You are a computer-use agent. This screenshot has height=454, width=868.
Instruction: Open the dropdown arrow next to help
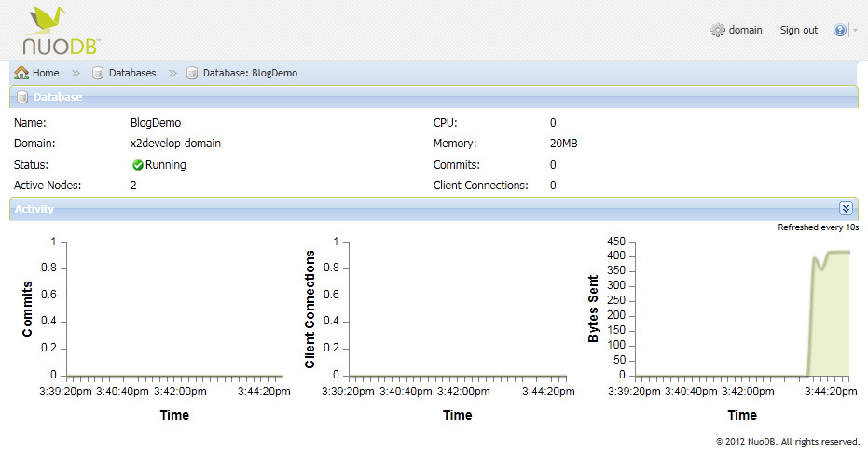coord(855,31)
